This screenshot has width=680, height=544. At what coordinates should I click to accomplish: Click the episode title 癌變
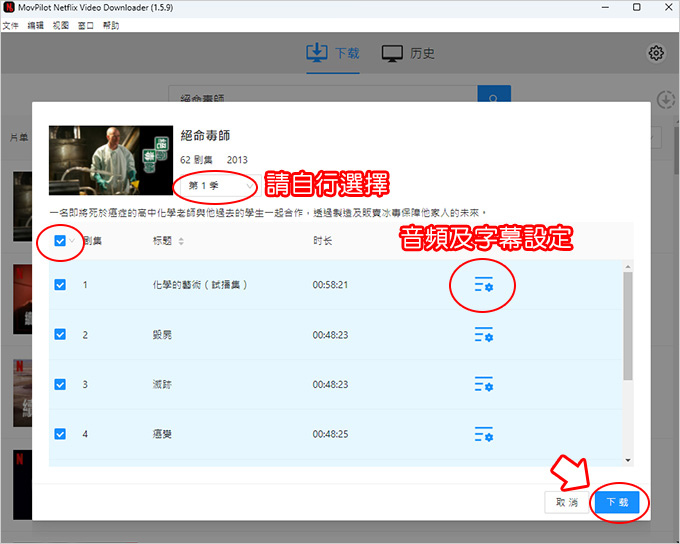pos(162,434)
